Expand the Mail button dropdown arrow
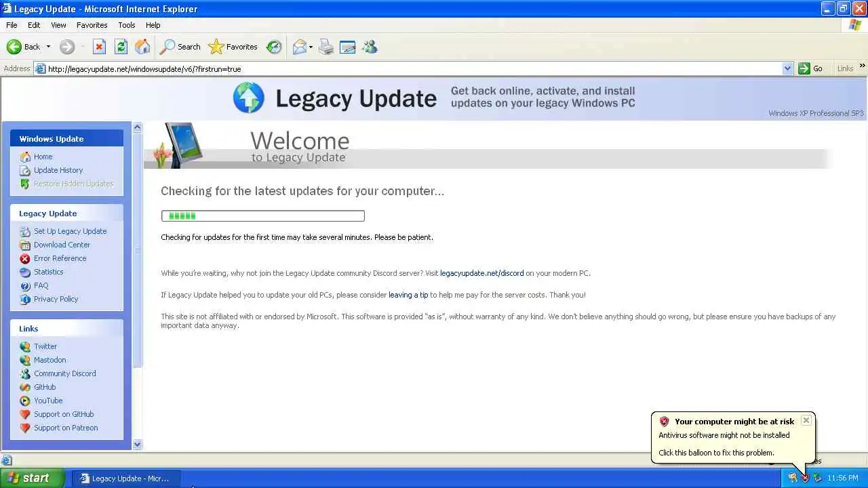The width and height of the screenshot is (868, 488). coord(311,47)
